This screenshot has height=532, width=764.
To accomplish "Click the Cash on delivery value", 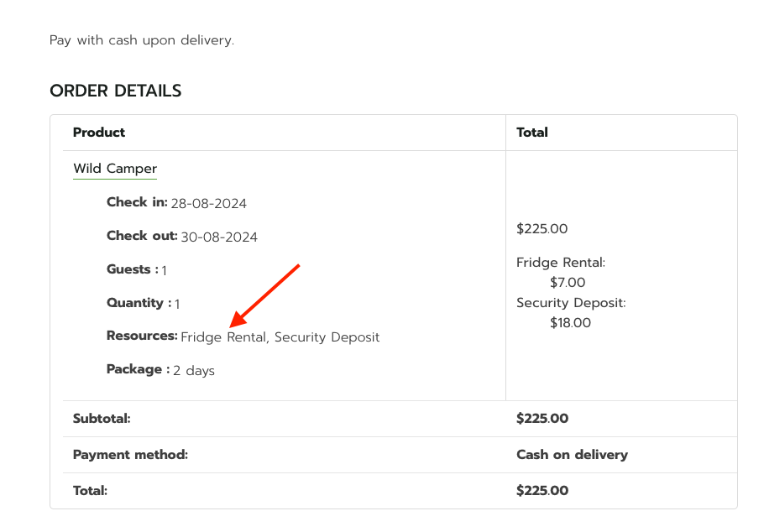I will pyautogui.click(x=572, y=455).
